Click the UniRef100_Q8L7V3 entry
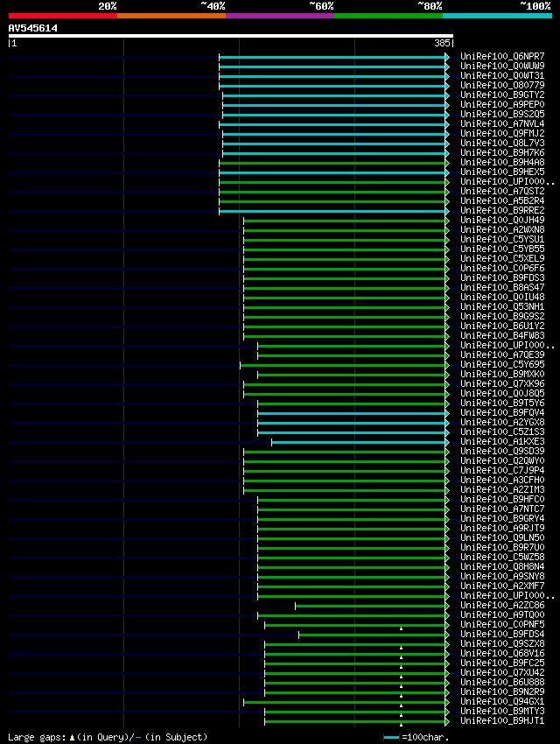Screen dimensions: 560x744 502,143
